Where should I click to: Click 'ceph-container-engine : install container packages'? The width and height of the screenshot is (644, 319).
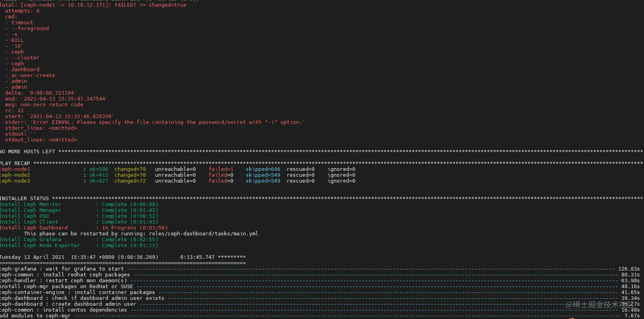tap(78, 293)
